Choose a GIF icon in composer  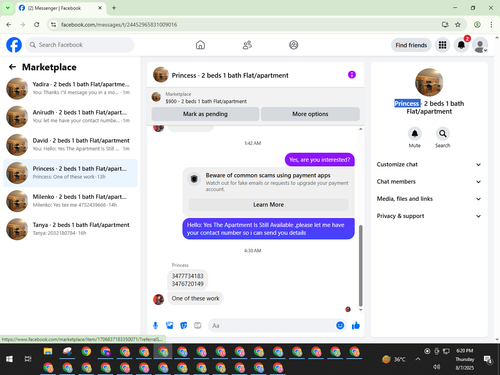tap(198, 325)
